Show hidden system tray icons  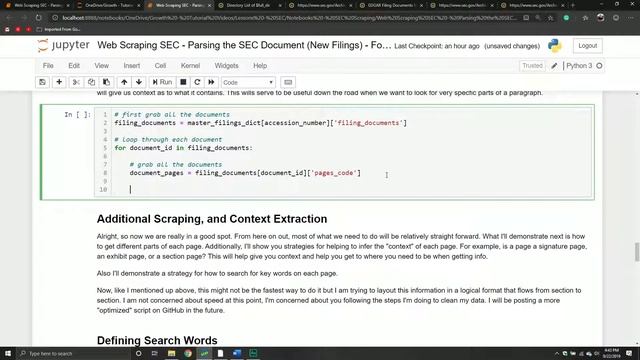tap(557, 353)
